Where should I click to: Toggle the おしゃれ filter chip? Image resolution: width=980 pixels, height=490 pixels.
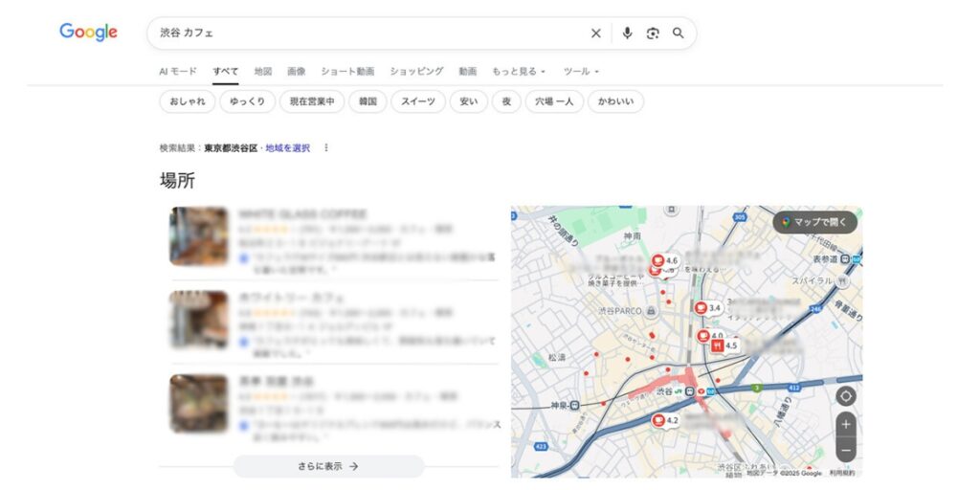(187, 101)
